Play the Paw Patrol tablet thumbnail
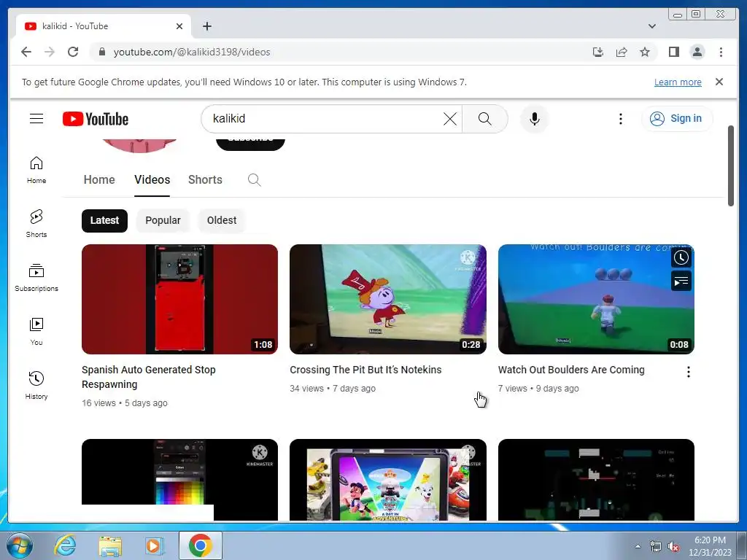Screen dimensions: 747x560 coord(388,480)
